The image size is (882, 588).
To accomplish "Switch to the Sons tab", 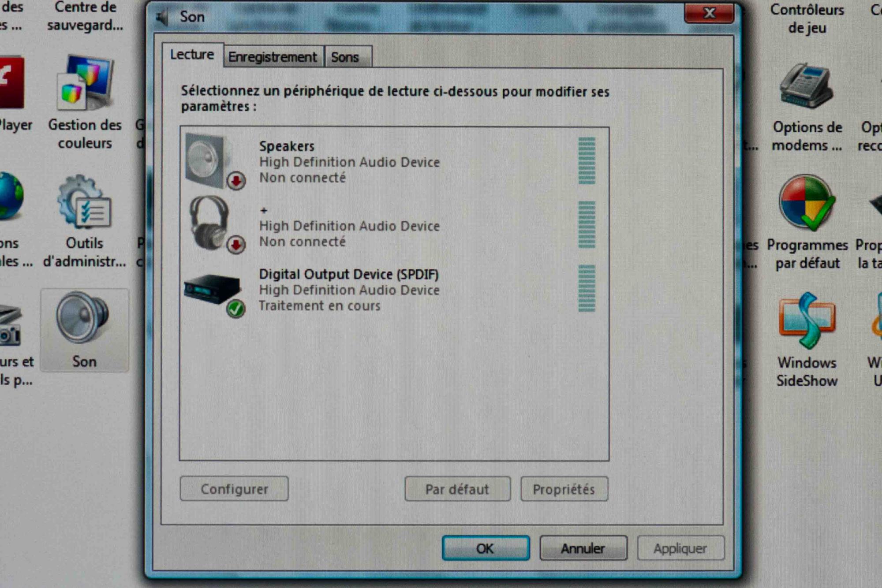I will pyautogui.click(x=345, y=57).
